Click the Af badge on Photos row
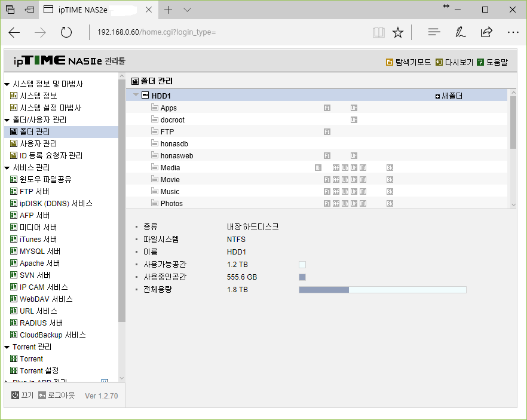Viewport: 527px width, 420px height. tap(336, 204)
